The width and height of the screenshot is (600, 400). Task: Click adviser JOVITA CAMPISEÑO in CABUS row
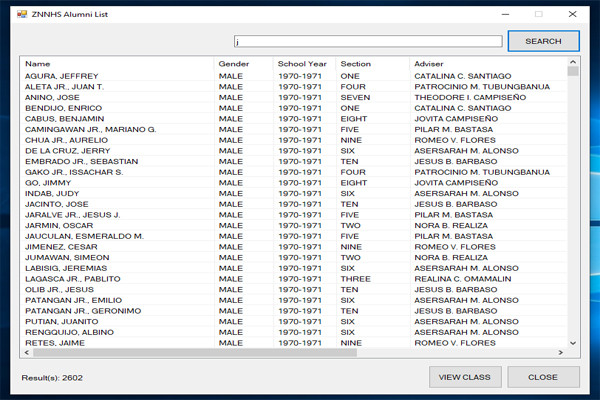(456, 119)
